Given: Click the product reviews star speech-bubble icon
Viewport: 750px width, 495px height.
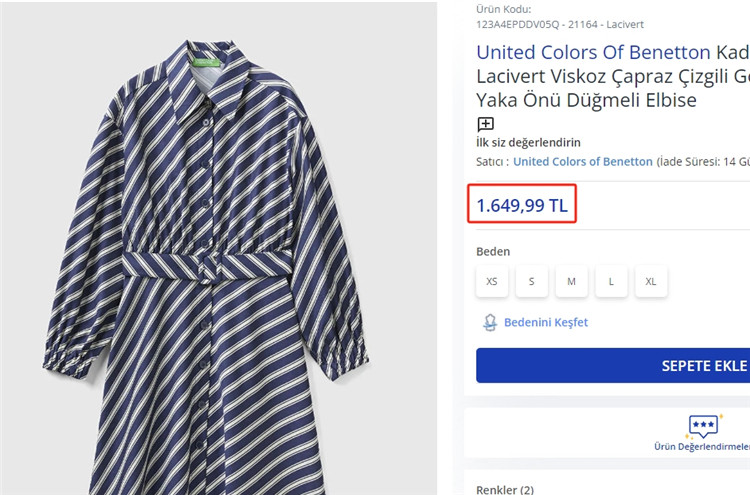Looking at the screenshot, I should pyautogui.click(x=703, y=427).
